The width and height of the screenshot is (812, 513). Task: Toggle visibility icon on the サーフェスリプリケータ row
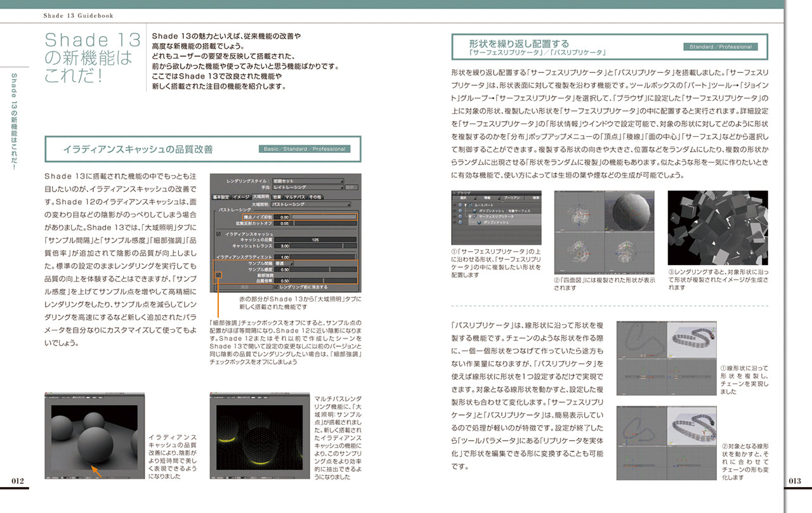click(461, 216)
